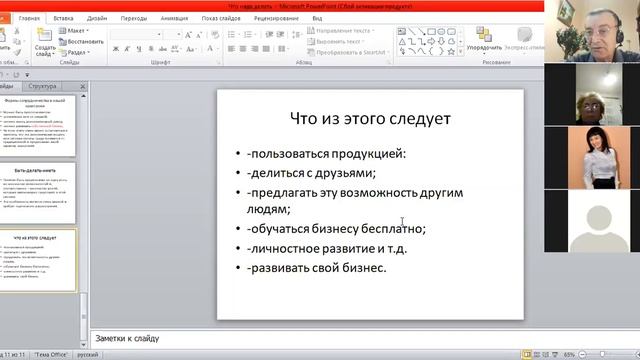Select triangle shape in shapes gallery

pos(402,42)
